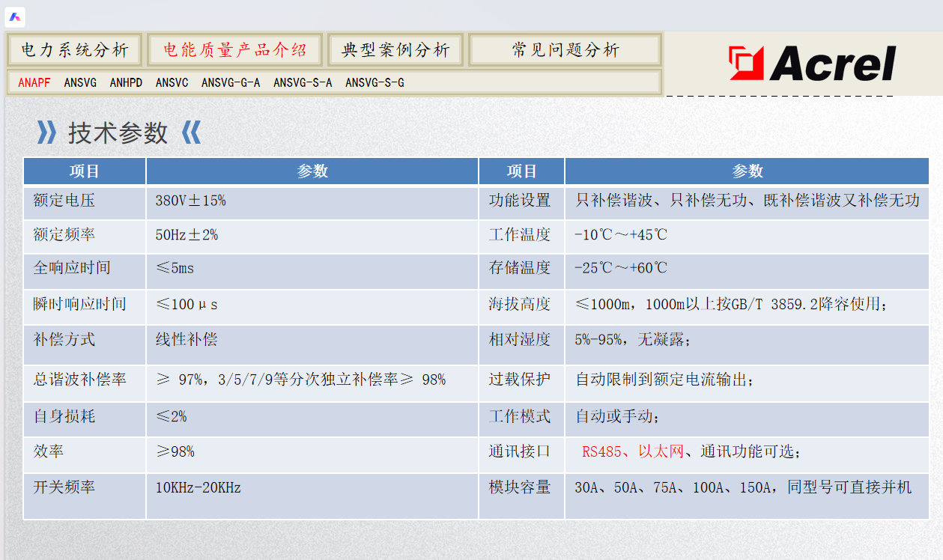Select the ANSVG product link
Screen dimensions: 943x560
click(80, 82)
